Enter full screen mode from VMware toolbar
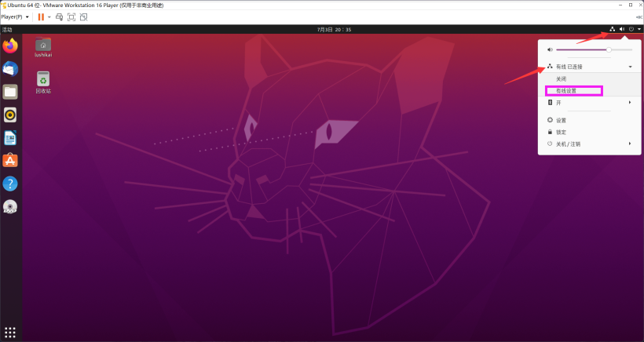Image resolution: width=644 pixels, height=342 pixels. tap(71, 16)
